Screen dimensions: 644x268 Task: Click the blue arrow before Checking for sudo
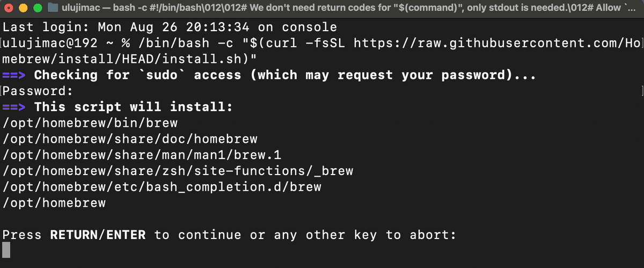point(13,75)
